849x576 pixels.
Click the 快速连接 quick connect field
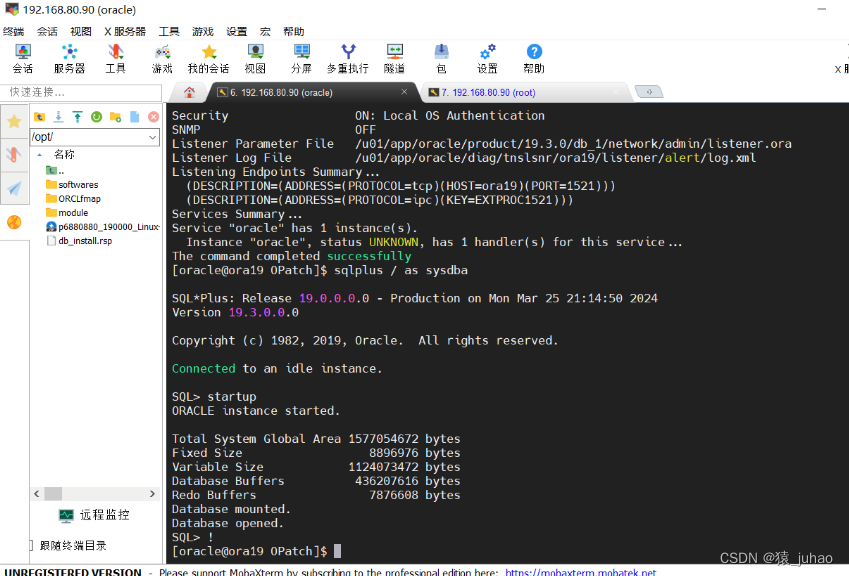81,92
